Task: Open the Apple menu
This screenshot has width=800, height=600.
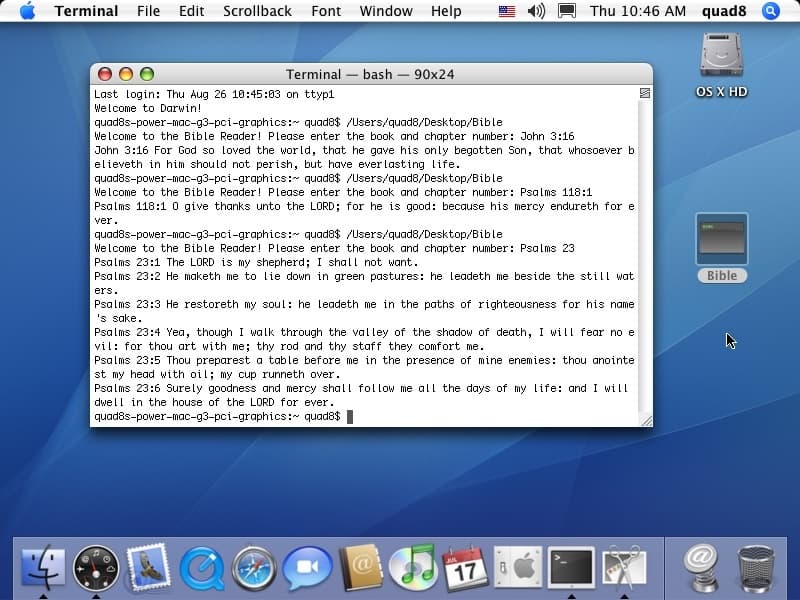Action: [28, 11]
